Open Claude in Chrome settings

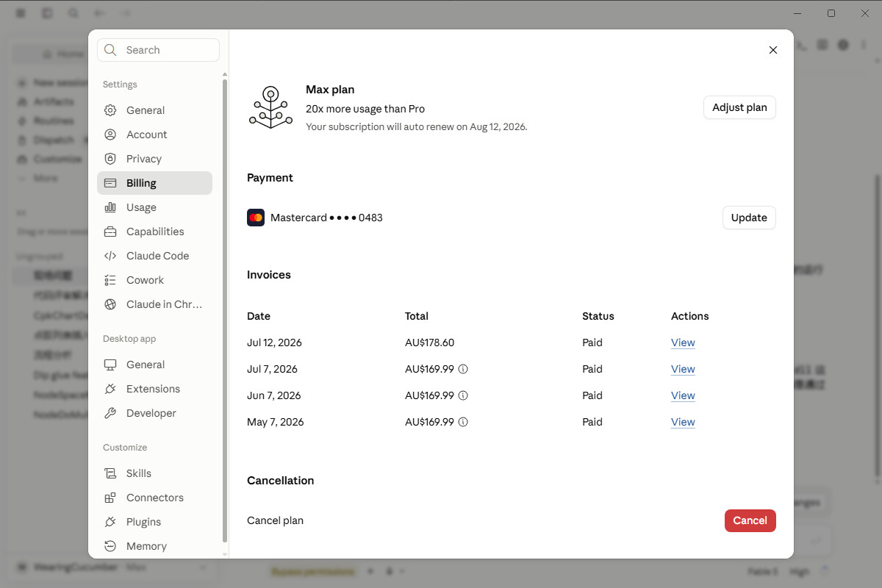click(x=154, y=304)
